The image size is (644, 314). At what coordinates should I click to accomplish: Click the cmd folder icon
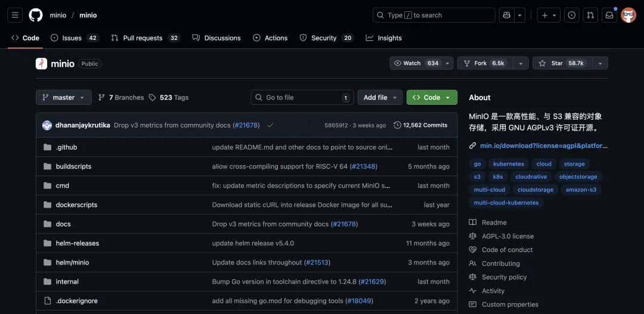pos(48,185)
